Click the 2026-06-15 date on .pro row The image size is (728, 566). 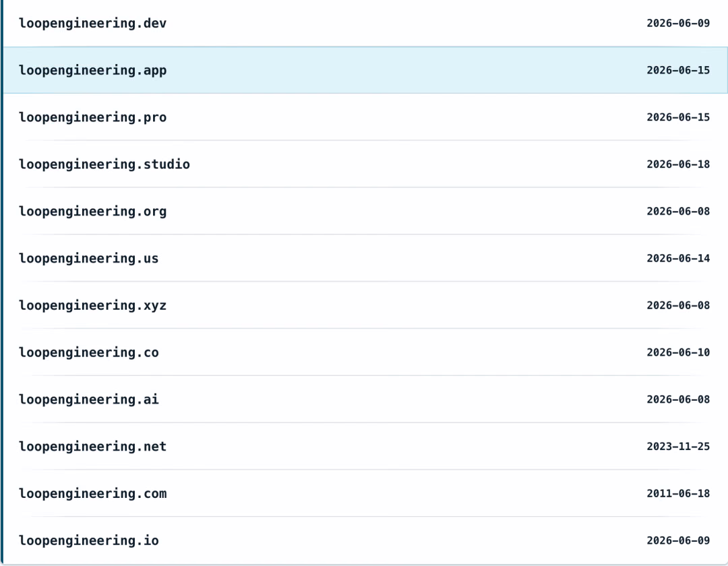tap(678, 117)
